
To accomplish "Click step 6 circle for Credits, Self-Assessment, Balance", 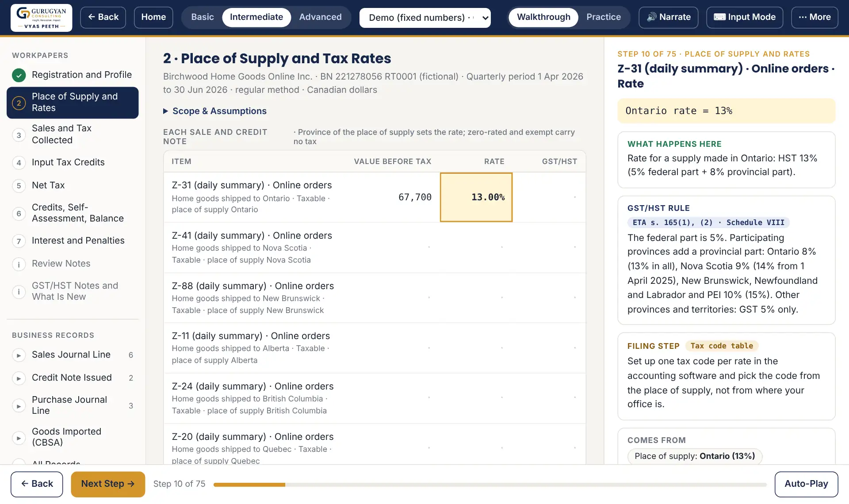I will [x=19, y=214].
